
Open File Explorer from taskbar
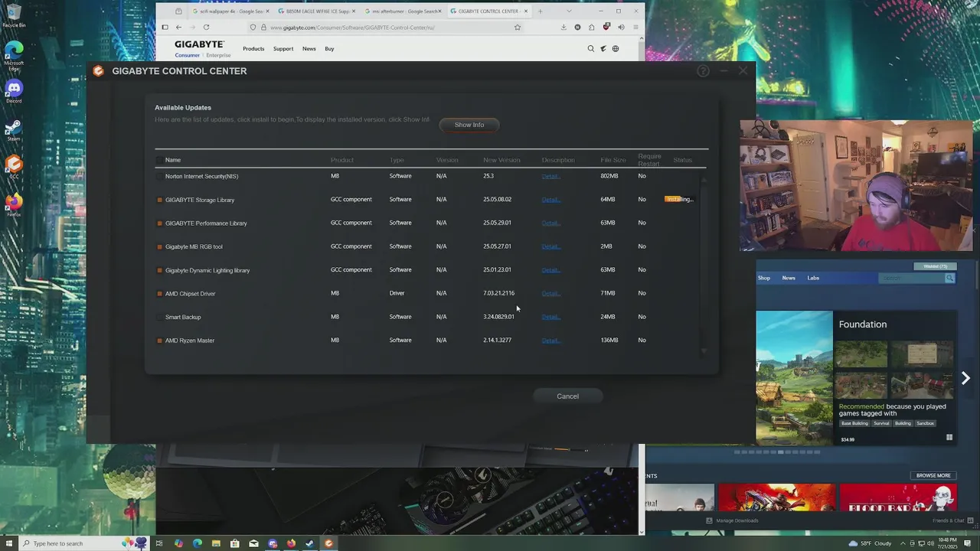(216, 543)
